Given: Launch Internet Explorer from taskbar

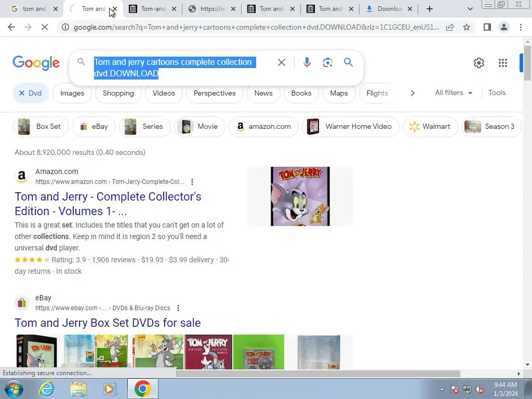Looking at the screenshot, I should click(x=46, y=389).
